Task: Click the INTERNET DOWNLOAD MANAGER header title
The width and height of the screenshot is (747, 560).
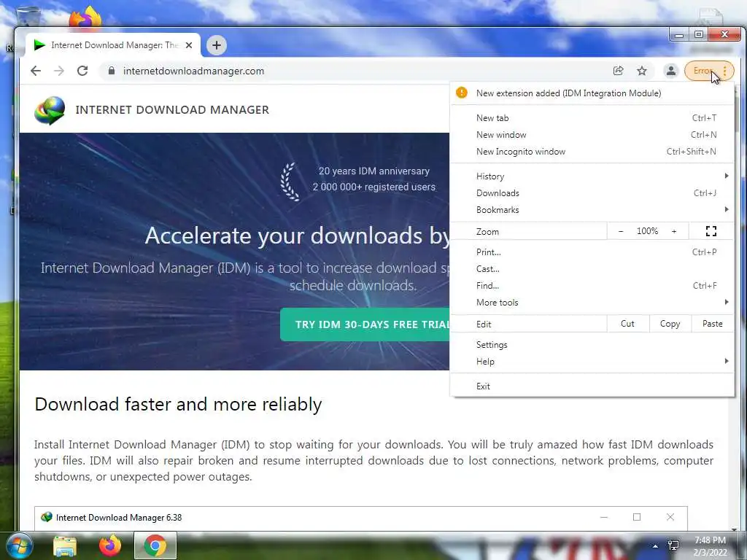Action: (x=172, y=110)
